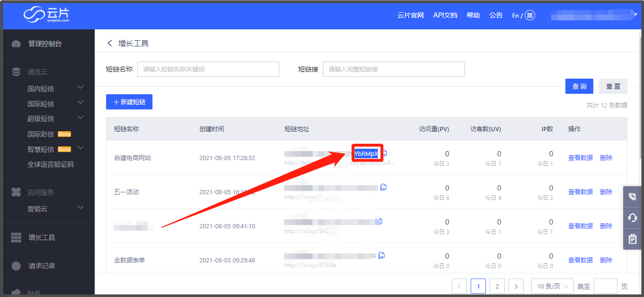
Task: Open 公告 in the top navigation
Action: (x=496, y=15)
